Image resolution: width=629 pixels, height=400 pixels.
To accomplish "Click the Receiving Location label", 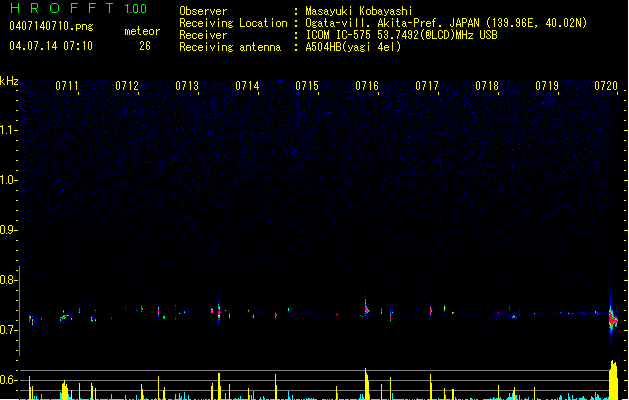I will (x=233, y=23).
